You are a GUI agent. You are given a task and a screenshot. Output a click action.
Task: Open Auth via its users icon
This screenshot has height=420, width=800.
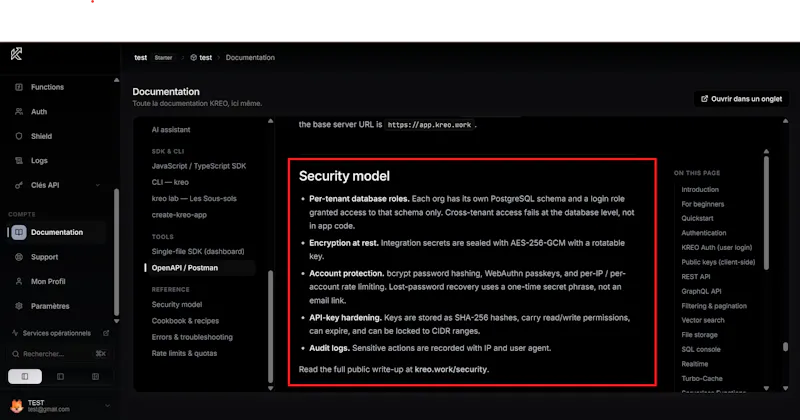(x=19, y=112)
